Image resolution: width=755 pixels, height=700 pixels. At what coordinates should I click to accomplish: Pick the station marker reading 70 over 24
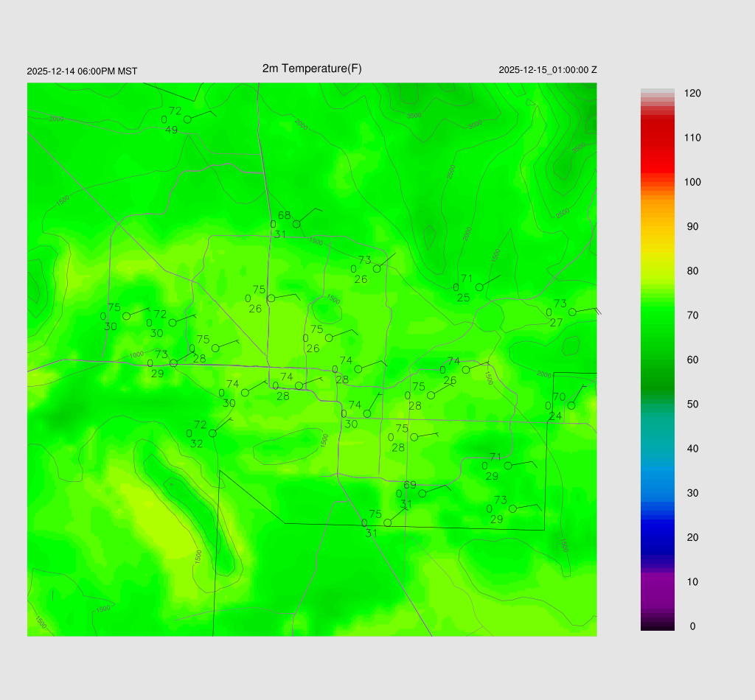pyautogui.click(x=571, y=406)
